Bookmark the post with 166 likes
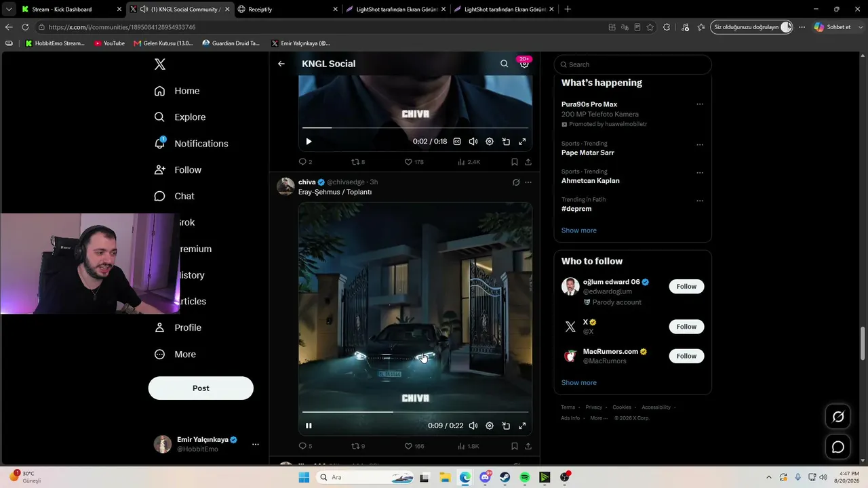The height and width of the screenshot is (488, 868). (515, 446)
